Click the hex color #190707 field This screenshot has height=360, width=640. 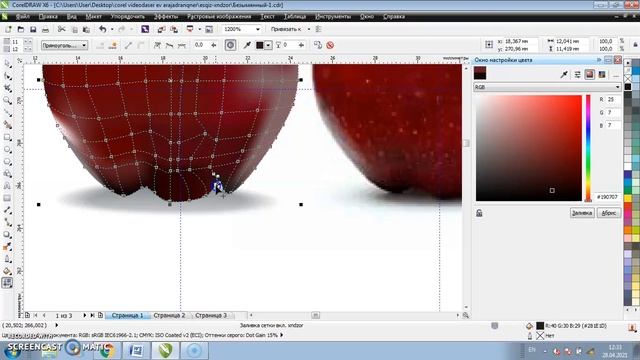607,197
